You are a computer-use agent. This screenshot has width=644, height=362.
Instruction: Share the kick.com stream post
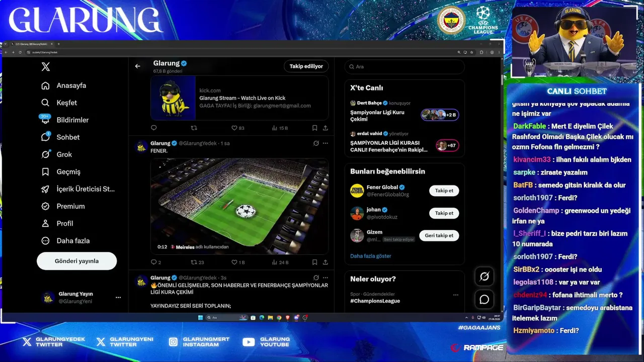tap(326, 128)
